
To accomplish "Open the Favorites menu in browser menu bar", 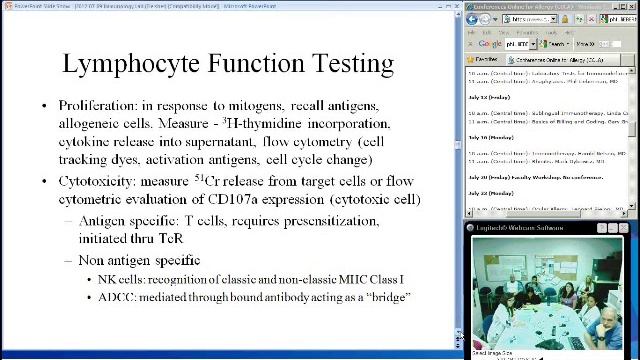I will click(527, 32).
